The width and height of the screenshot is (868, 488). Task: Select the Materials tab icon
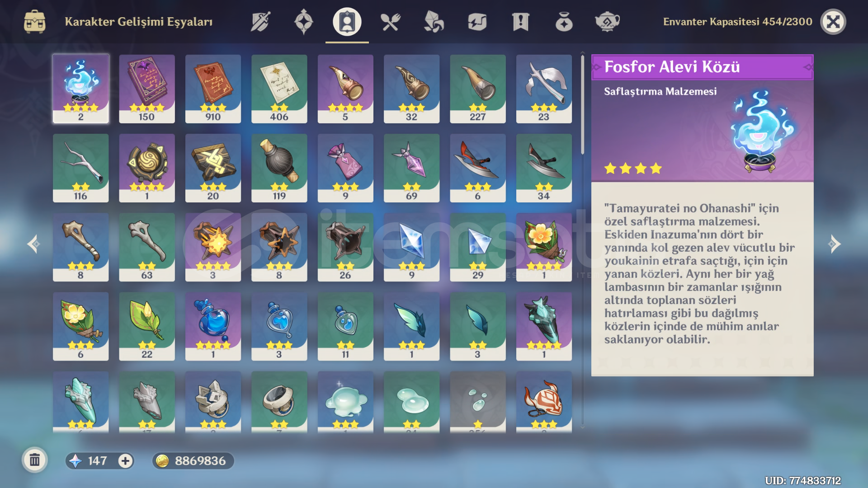click(434, 21)
